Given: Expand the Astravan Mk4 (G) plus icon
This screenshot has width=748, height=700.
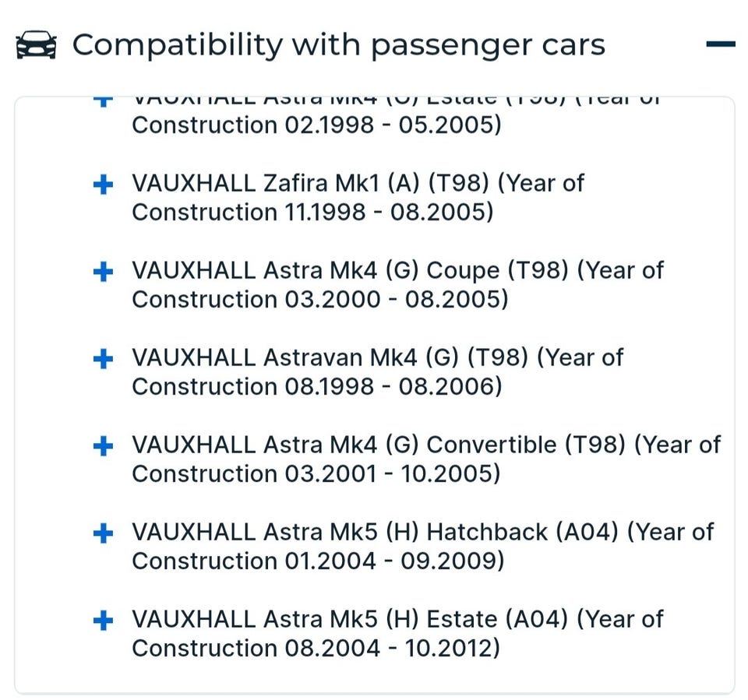Looking at the screenshot, I should click(103, 359).
